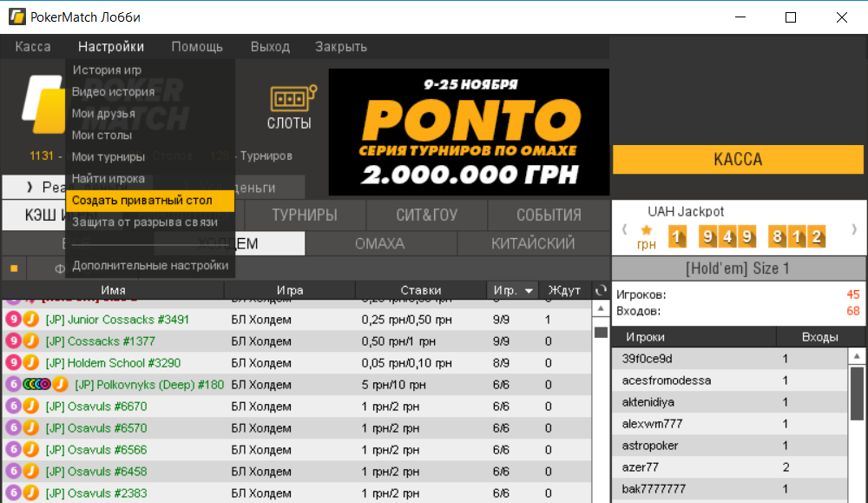The height and width of the screenshot is (503, 868).
Task: Open the PONTO tournament series banner
Action: [x=469, y=132]
